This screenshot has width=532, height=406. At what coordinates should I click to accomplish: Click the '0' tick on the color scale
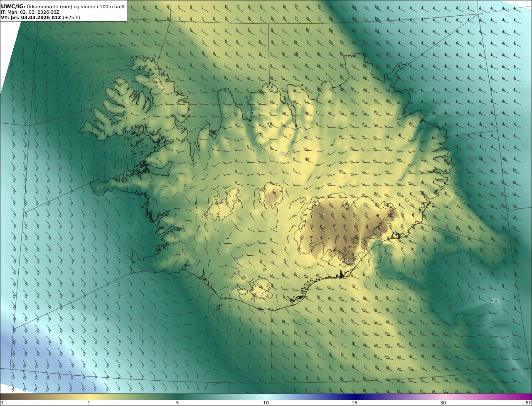2,403
